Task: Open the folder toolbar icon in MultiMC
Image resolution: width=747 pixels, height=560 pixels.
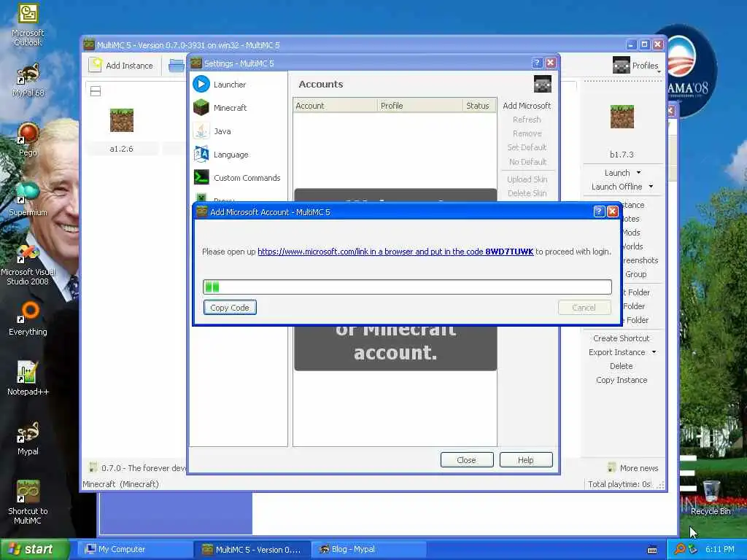Action: (x=177, y=65)
